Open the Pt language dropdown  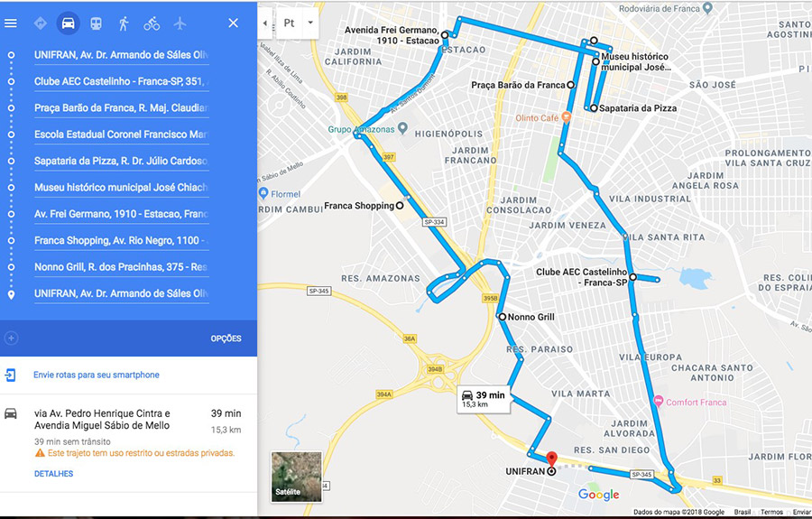[x=297, y=23]
